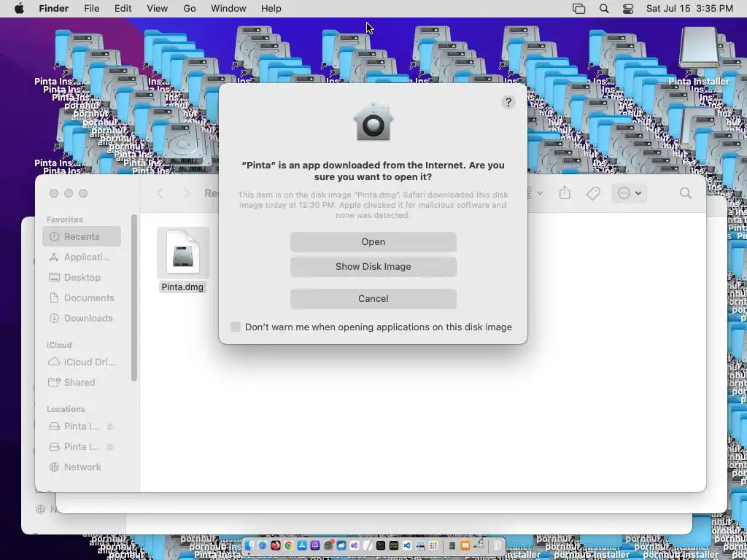The height and width of the screenshot is (560, 747).
Task: Click the Pinta Installer drive on desktop top right
Action: 698,47
